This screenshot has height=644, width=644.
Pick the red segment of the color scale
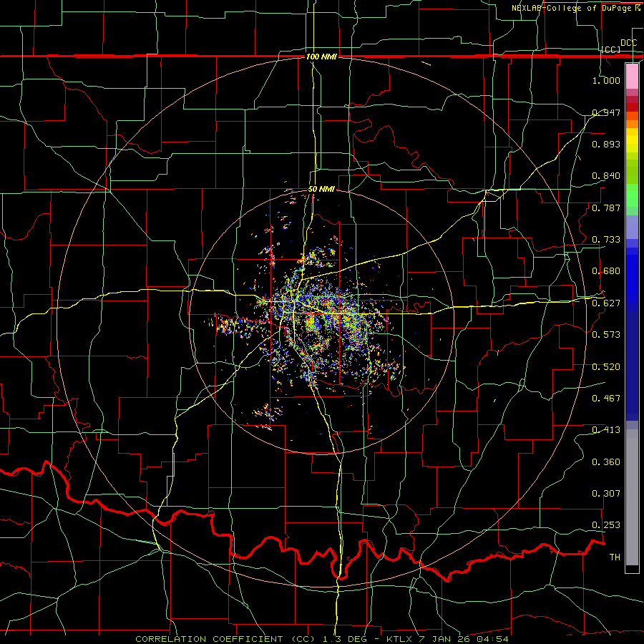coord(632,107)
